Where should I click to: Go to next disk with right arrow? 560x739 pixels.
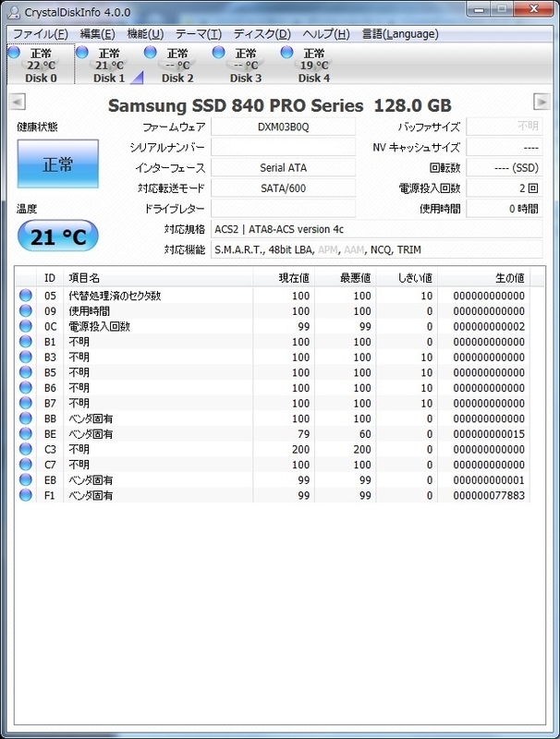point(542,102)
